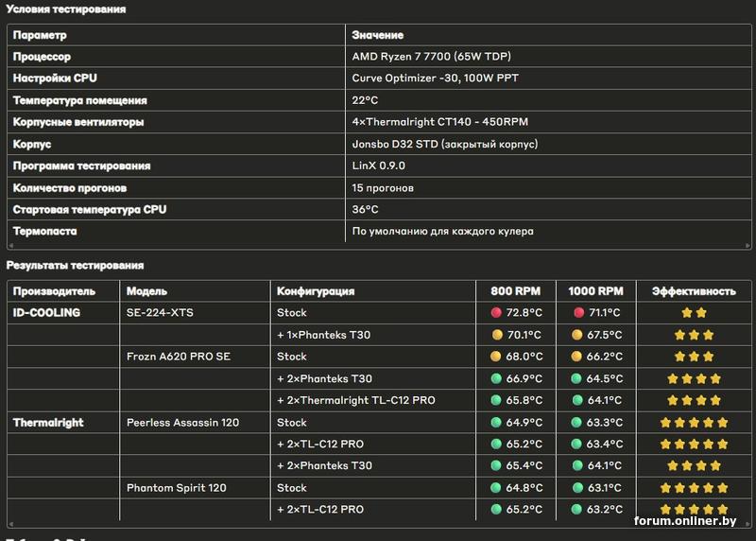Click the 'Производитель' column header
The height and width of the screenshot is (541, 756).
click(54, 291)
